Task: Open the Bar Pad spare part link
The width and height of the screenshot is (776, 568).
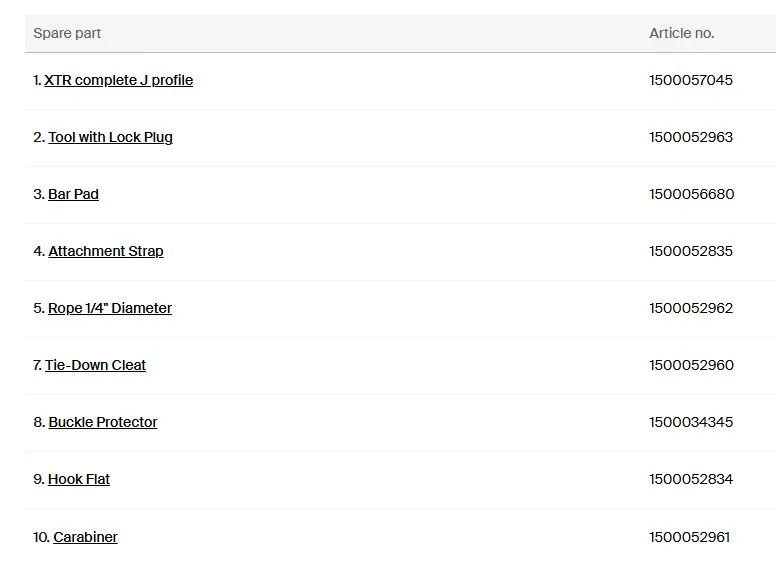Action: (x=73, y=194)
